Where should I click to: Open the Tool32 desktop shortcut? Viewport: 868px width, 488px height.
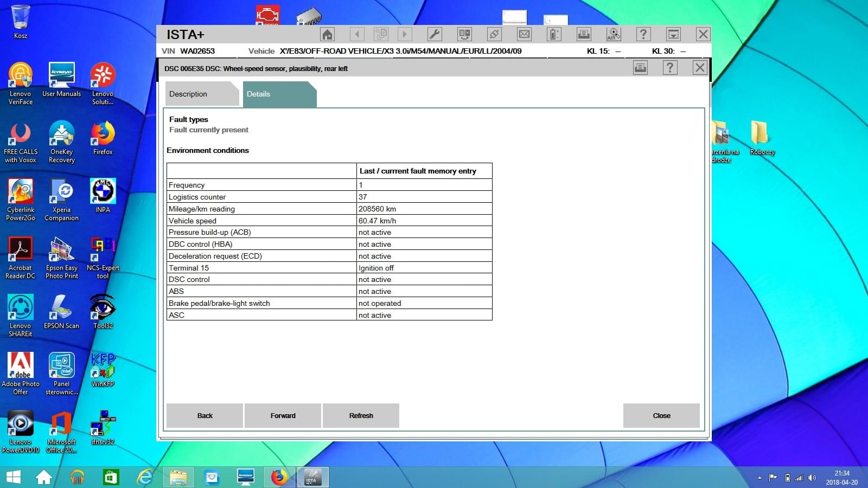coord(103,312)
